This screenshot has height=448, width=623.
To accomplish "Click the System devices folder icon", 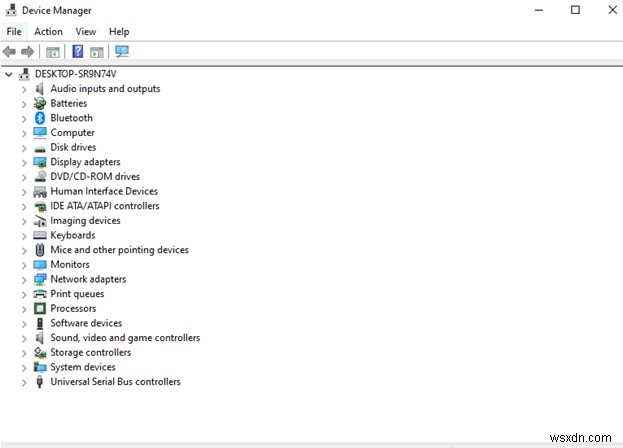I will pyautogui.click(x=40, y=367).
